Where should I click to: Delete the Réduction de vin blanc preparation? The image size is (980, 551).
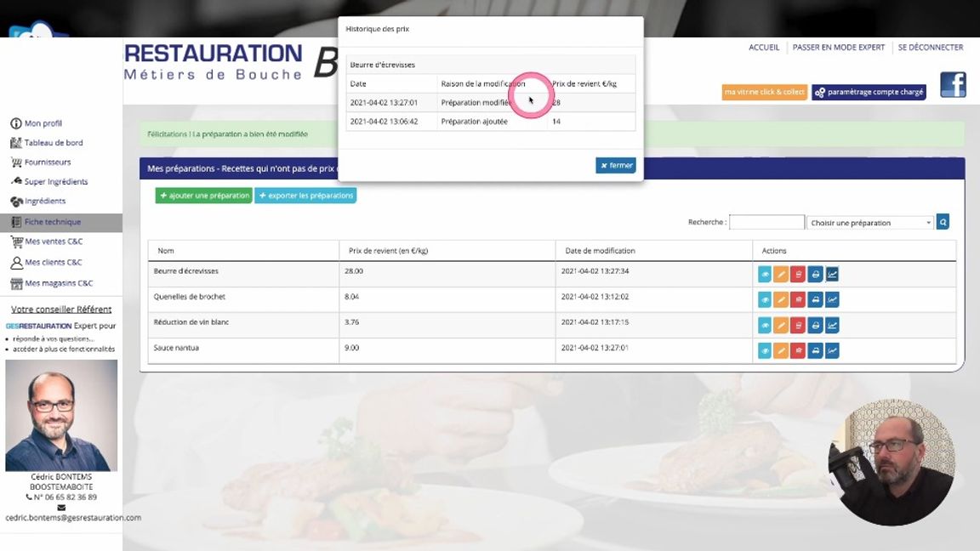point(798,326)
